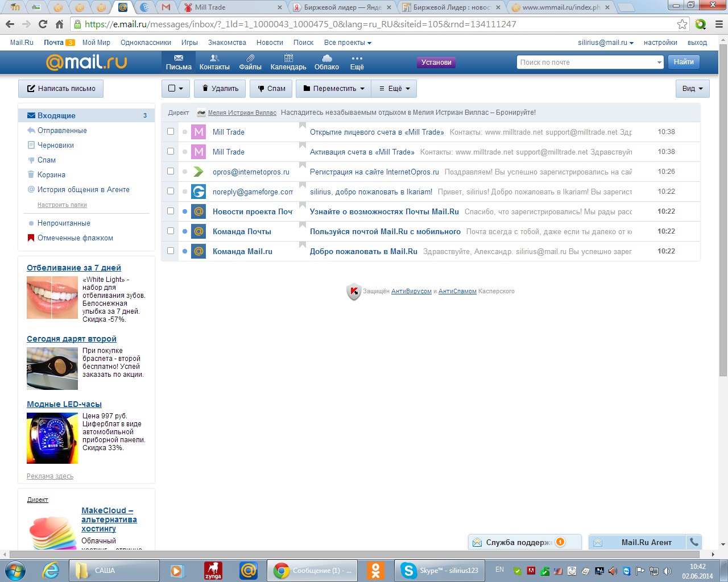The height and width of the screenshot is (582, 728).
Task: Click Удалить button
Action: [220, 89]
